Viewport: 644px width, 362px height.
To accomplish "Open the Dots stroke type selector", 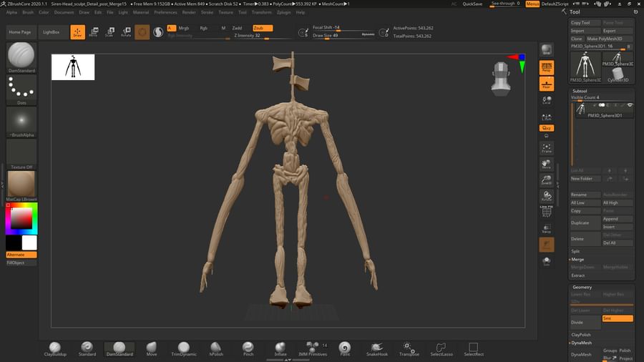I will [21, 89].
